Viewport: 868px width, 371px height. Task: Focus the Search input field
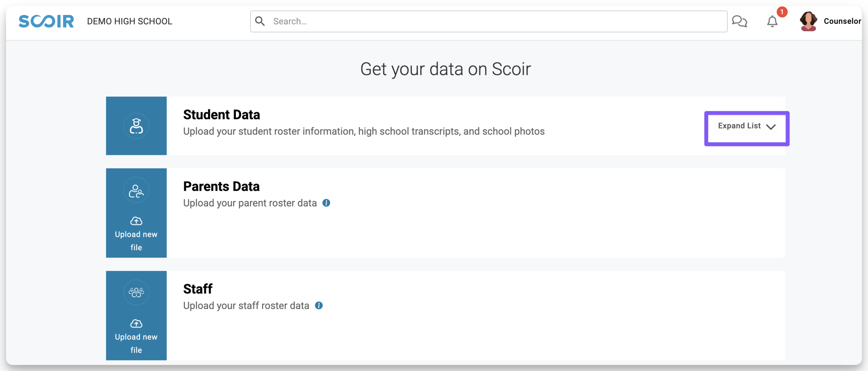click(489, 21)
